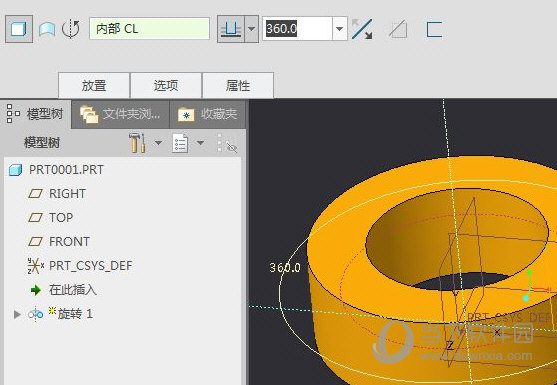
Task: Select the revolve as solid icon
Action: [19, 29]
